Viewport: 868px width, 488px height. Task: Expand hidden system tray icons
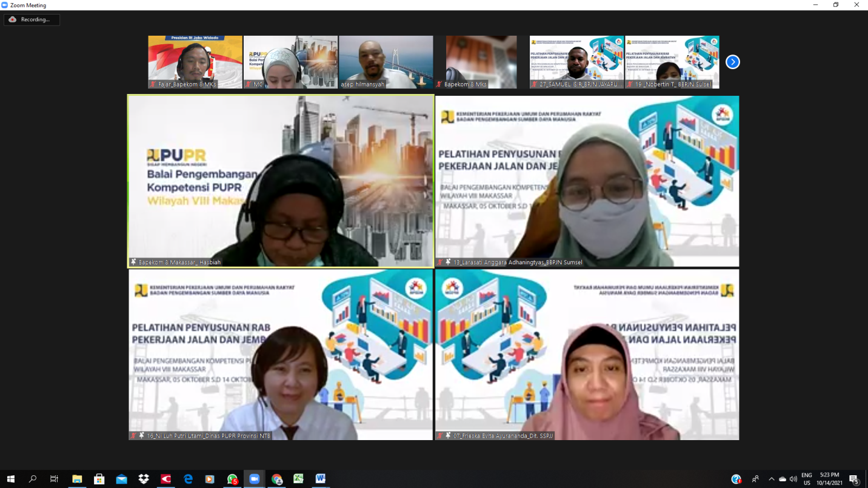(772, 479)
